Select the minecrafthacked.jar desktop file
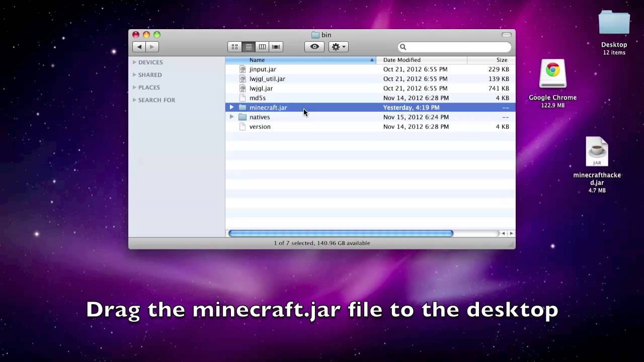Image resolution: width=644 pixels, height=362 pixels. tap(597, 151)
